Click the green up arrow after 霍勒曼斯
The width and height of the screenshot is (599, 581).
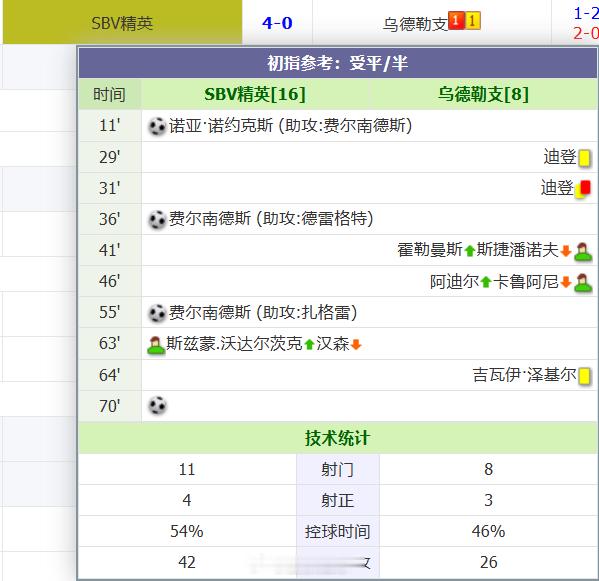pos(470,251)
